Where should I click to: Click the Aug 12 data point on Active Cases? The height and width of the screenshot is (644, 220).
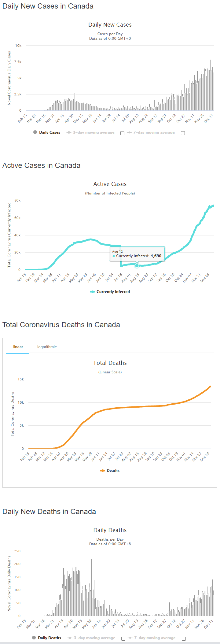137,265
